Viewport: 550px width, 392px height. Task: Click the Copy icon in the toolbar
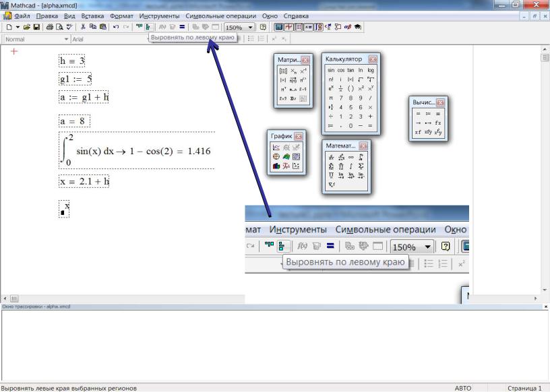[x=93, y=27]
